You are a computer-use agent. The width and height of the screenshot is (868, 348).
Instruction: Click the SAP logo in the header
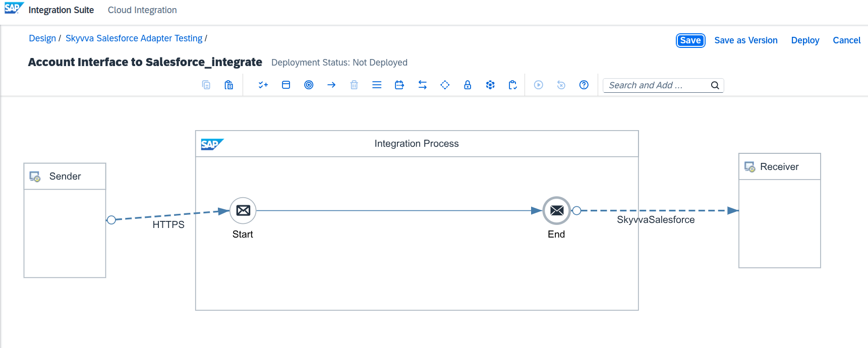coord(14,8)
